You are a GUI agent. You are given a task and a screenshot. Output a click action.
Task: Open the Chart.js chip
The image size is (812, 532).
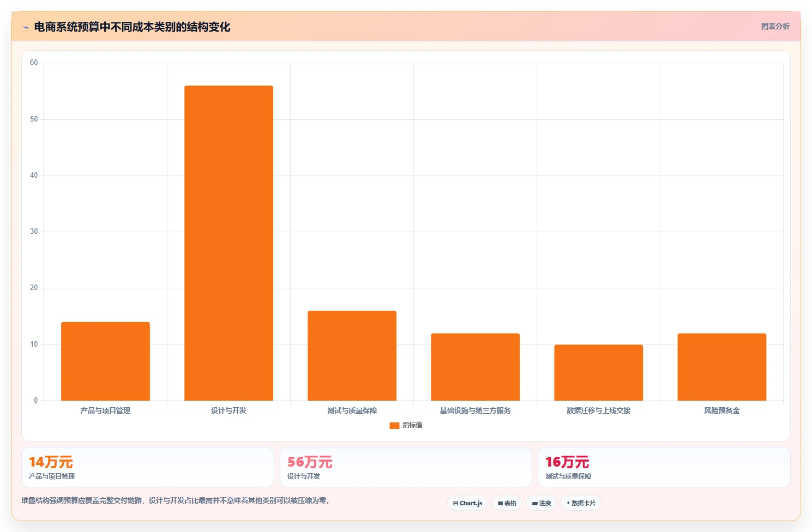(467, 503)
